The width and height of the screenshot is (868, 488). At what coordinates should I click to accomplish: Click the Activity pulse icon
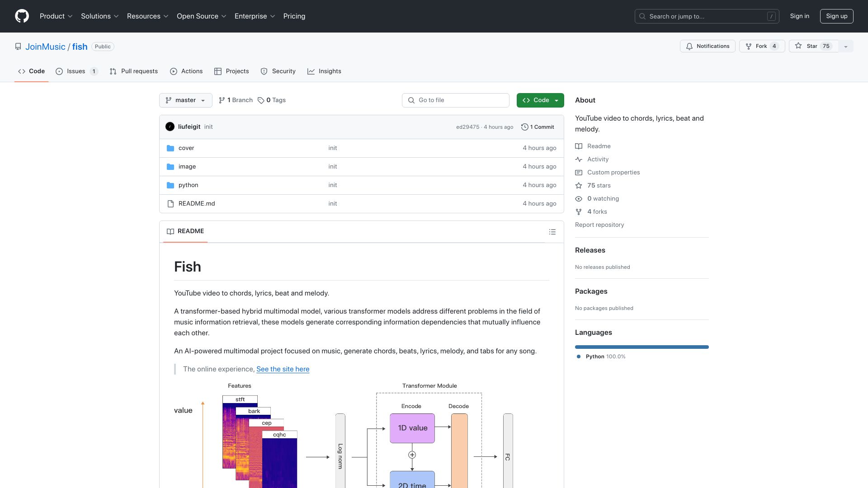tap(579, 160)
